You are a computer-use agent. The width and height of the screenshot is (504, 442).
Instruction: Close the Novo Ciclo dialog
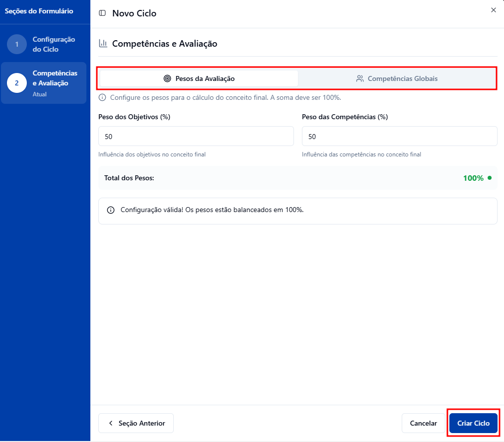pos(493,10)
